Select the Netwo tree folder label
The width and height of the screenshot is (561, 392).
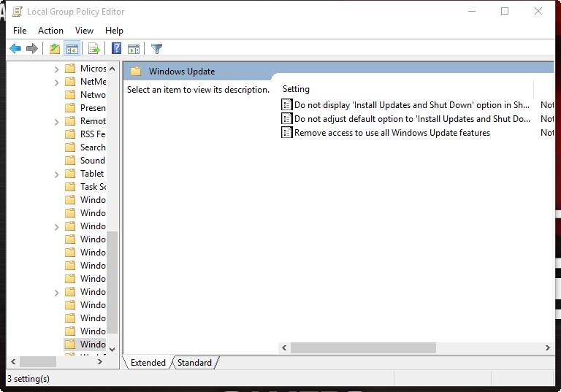pos(93,95)
